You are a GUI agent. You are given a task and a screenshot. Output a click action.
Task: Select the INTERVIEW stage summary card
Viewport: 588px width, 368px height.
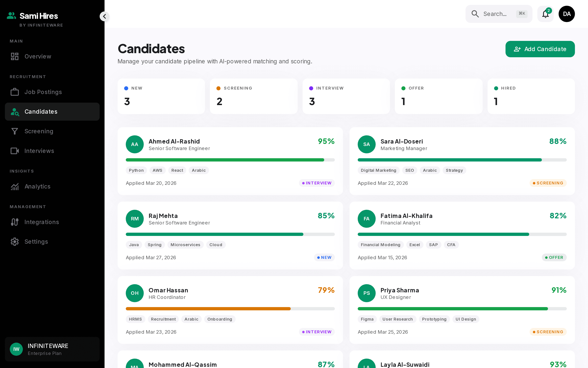346,96
